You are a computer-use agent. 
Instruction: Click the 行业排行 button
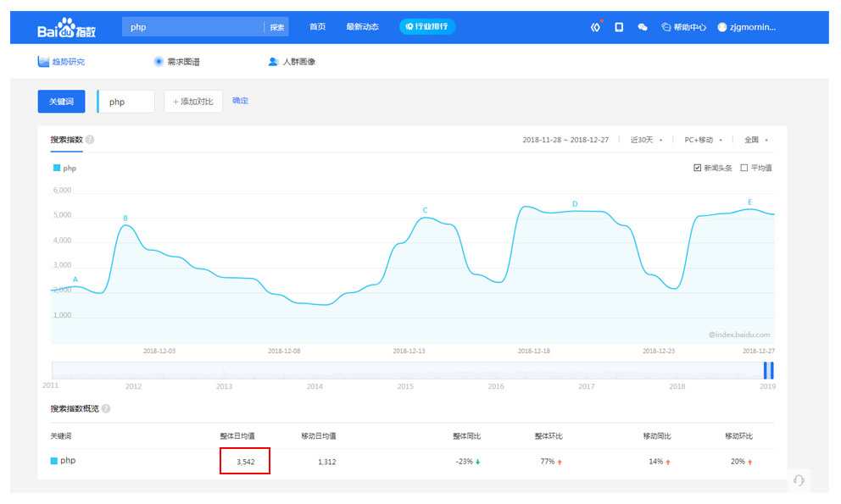pos(427,27)
